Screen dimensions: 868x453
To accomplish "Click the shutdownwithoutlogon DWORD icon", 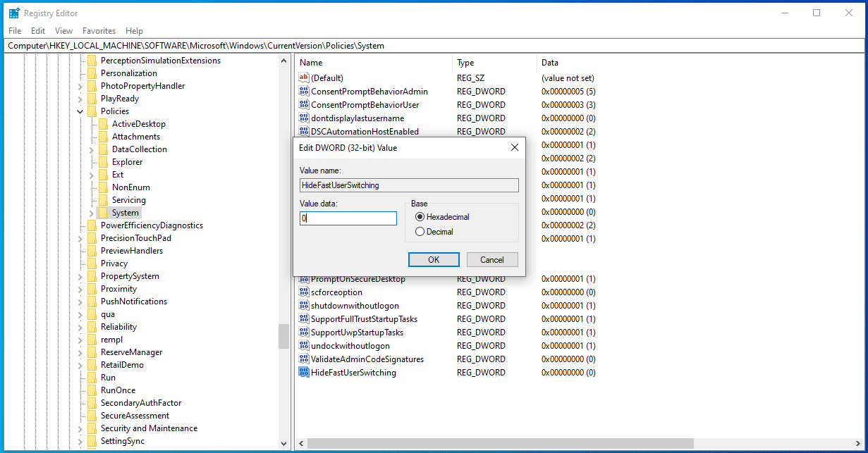I will point(304,306).
